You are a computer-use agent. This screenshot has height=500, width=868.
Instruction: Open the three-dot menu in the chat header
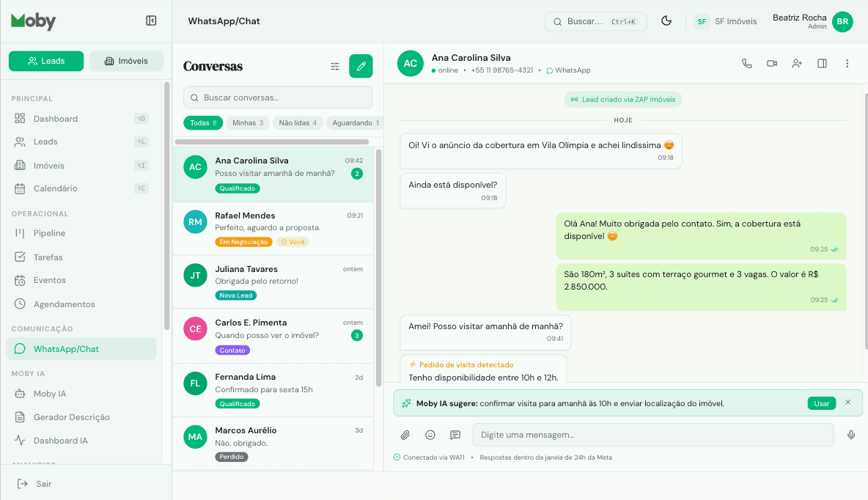[x=847, y=63]
